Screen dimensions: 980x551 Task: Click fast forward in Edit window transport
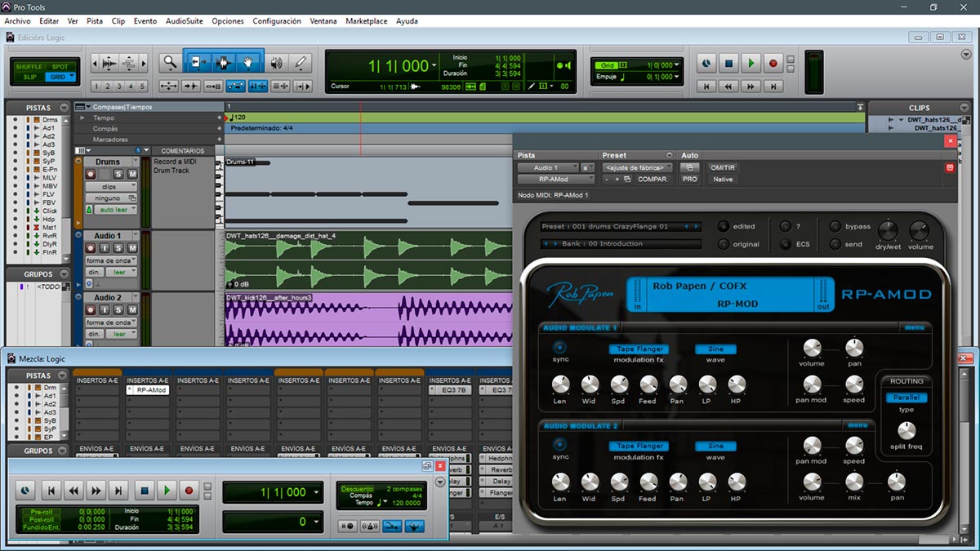coord(751,86)
